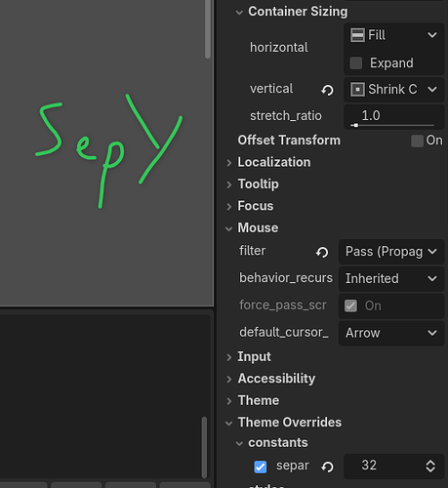Enable the horizontal Expand checkbox

point(356,63)
